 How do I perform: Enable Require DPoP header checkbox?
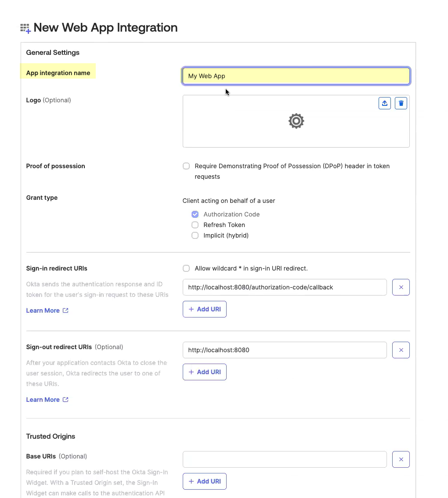tap(186, 166)
